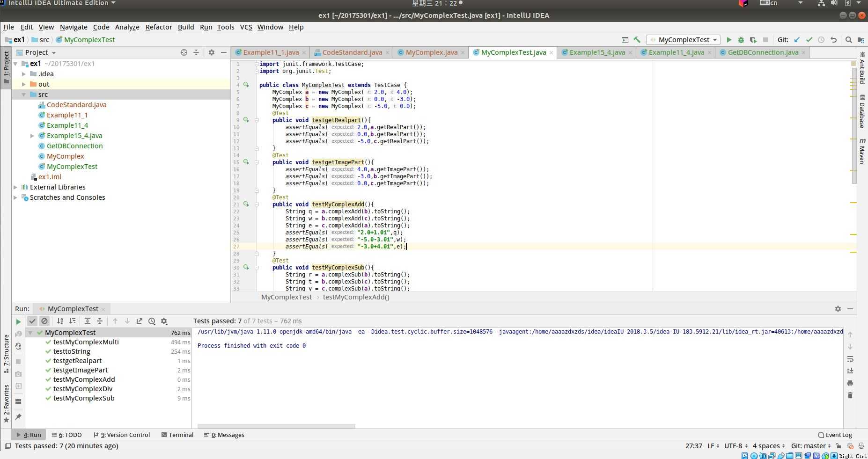Rerun tests in Run panel
The image size is (868, 459).
point(18,321)
